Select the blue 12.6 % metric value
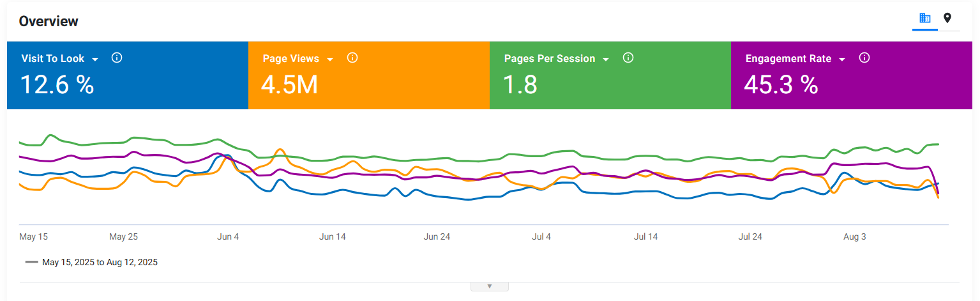Viewport: 980px width, 301px height. tap(57, 84)
